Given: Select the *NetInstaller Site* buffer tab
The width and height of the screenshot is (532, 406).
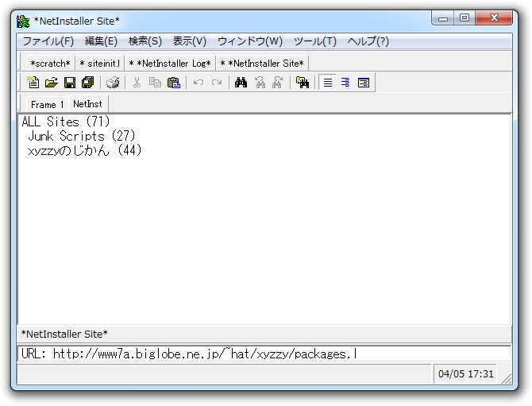Looking at the screenshot, I should point(262,64).
